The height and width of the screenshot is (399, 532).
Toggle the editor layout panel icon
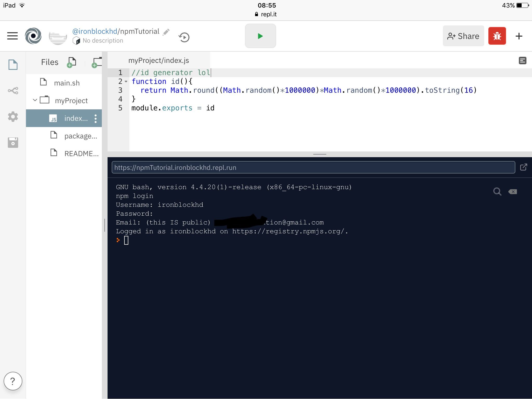pos(522,61)
